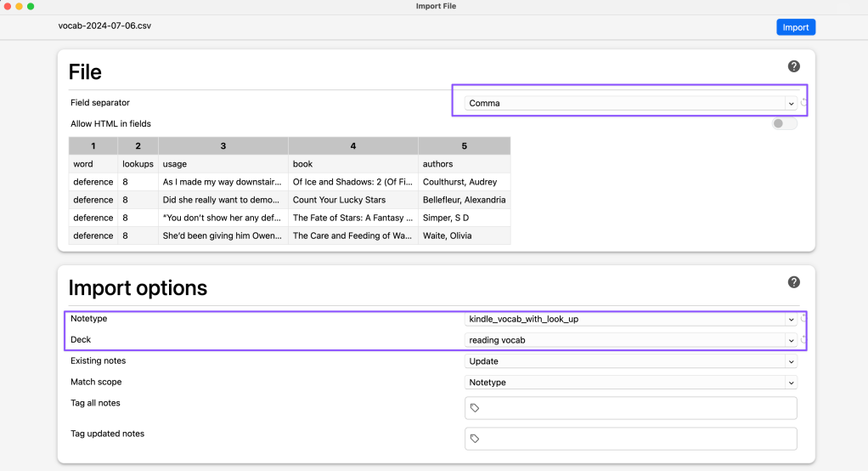Open the Field separator Comma dropdown

(x=630, y=104)
